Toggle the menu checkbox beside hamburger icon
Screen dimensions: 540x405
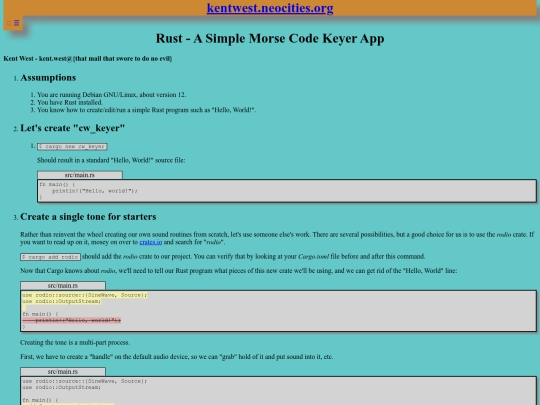[9, 23]
